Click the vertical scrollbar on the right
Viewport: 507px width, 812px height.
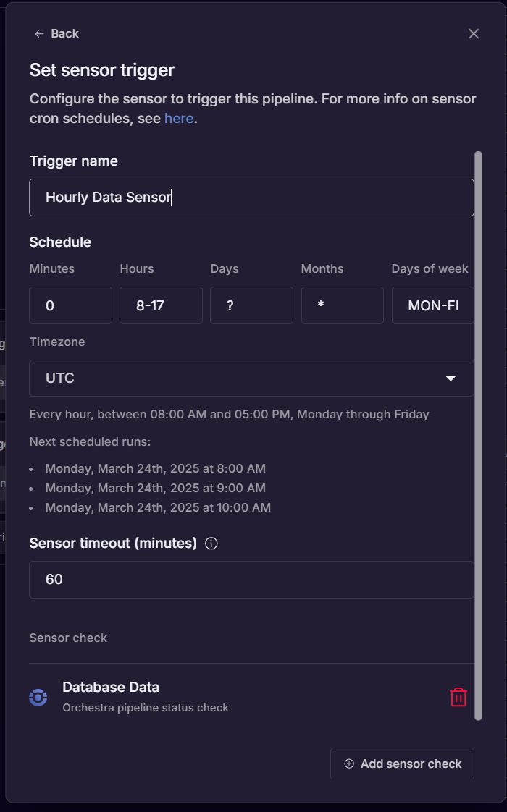(x=479, y=434)
